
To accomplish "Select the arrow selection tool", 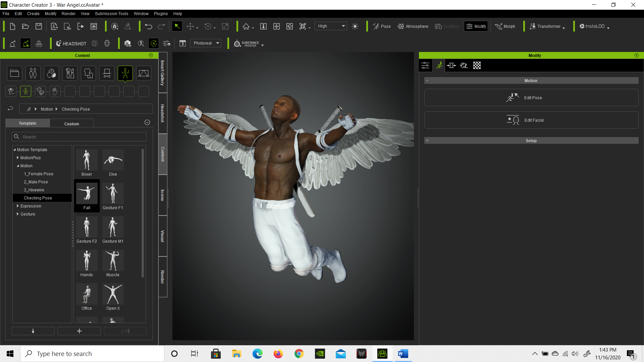I will click(177, 26).
